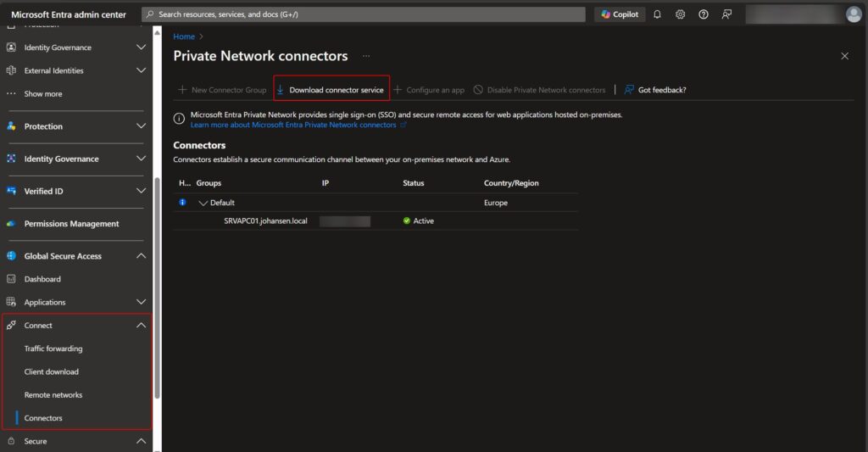The height and width of the screenshot is (452, 868).
Task: Go to Microsoft Entra admin center home title
Action: coord(69,14)
